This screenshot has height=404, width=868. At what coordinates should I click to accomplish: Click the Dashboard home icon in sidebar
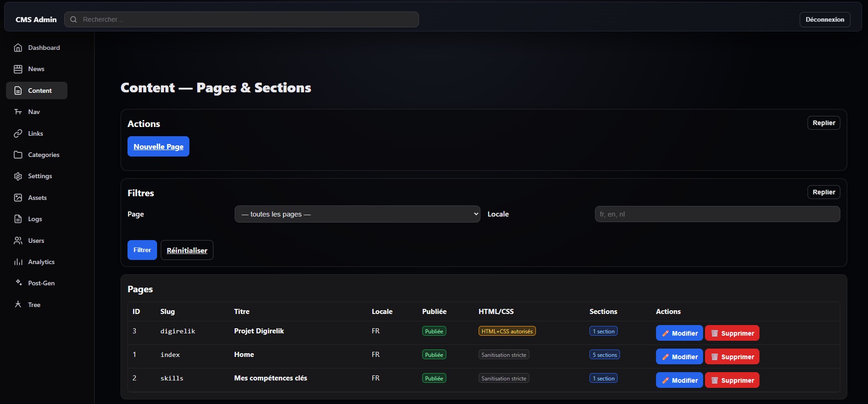point(18,48)
